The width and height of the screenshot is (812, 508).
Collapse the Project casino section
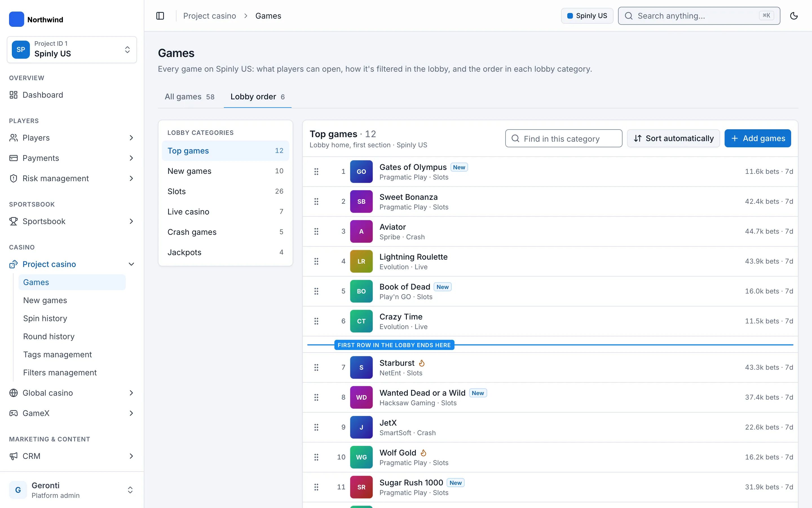[131, 264]
